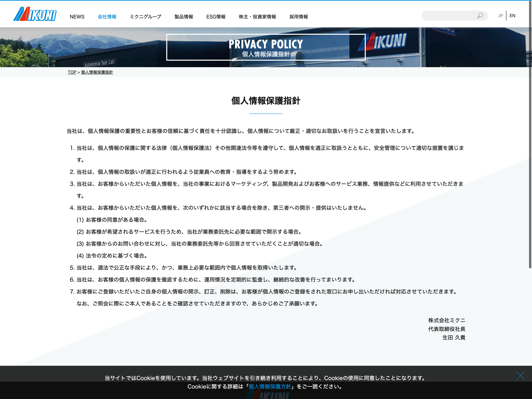Image resolution: width=532 pixels, height=399 pixels.
Task: Go to TOP via breadcrumb link
Action: point(72,72)
